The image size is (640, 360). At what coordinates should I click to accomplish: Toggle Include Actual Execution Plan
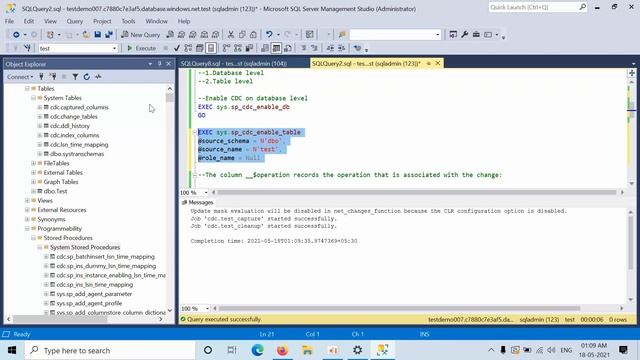coord(227,48)
